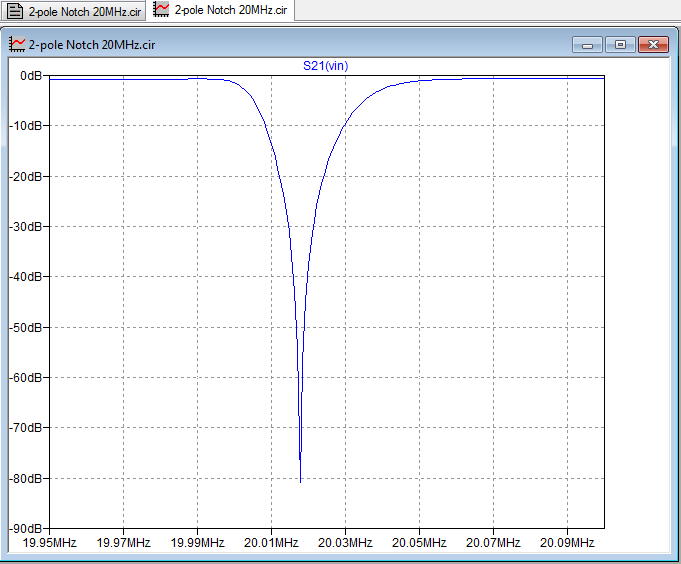
Task: Click the -90dB axis label
Action: point(26,528)
